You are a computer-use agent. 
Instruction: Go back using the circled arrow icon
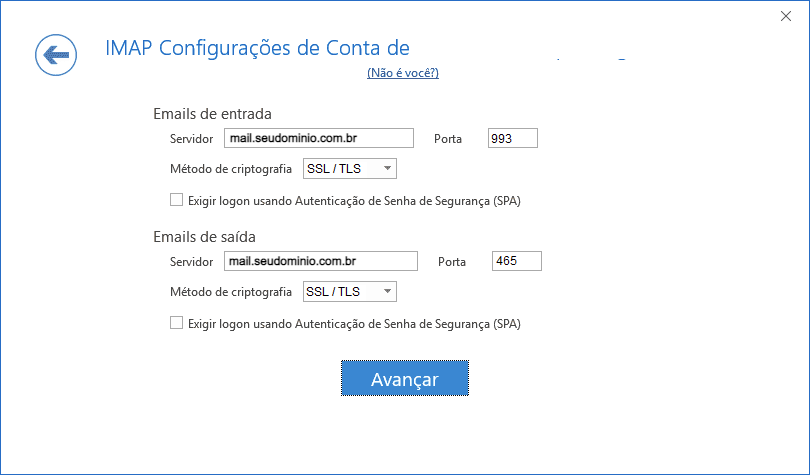click(56, 54)
